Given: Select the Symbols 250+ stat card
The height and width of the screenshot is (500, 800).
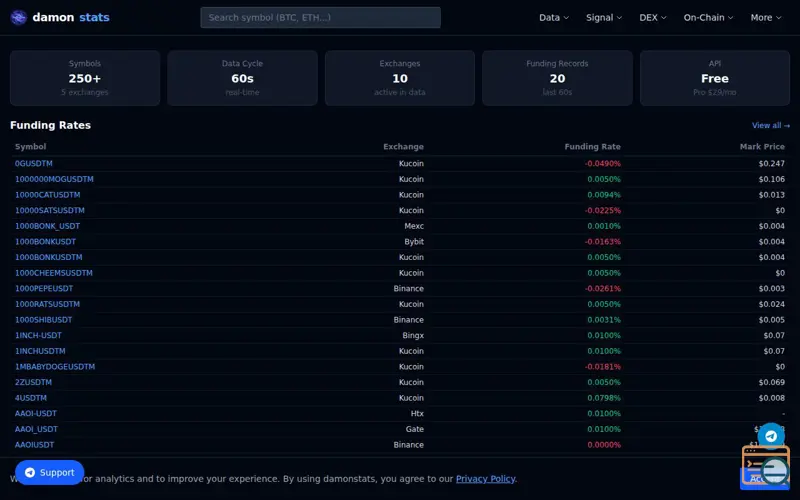Looking at the screenshot, I should (85, 78).
